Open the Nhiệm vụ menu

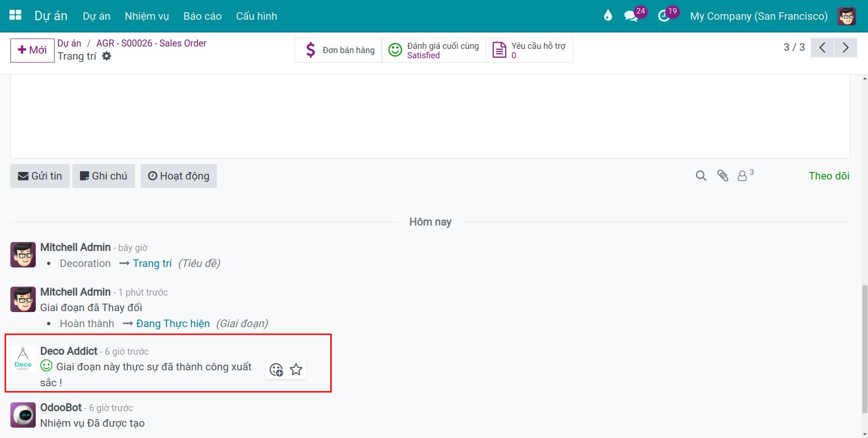pos(147,16)
